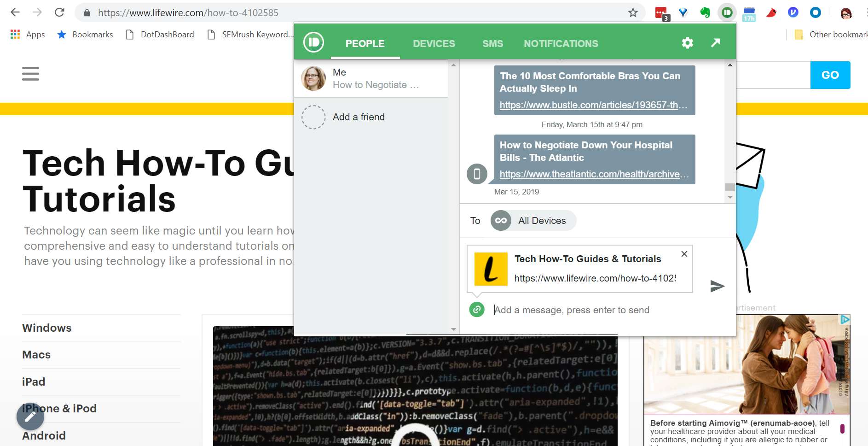Image resolution: width=868 pixels, height=446 pixels.
Task: Open the Android category link
Action: [44, 436]
